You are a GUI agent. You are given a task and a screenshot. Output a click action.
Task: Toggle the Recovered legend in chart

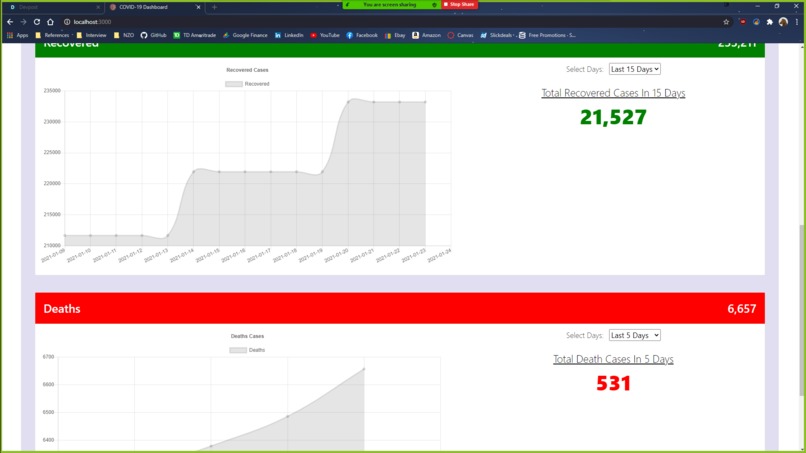pyautogui.click(x=247, y=84)
